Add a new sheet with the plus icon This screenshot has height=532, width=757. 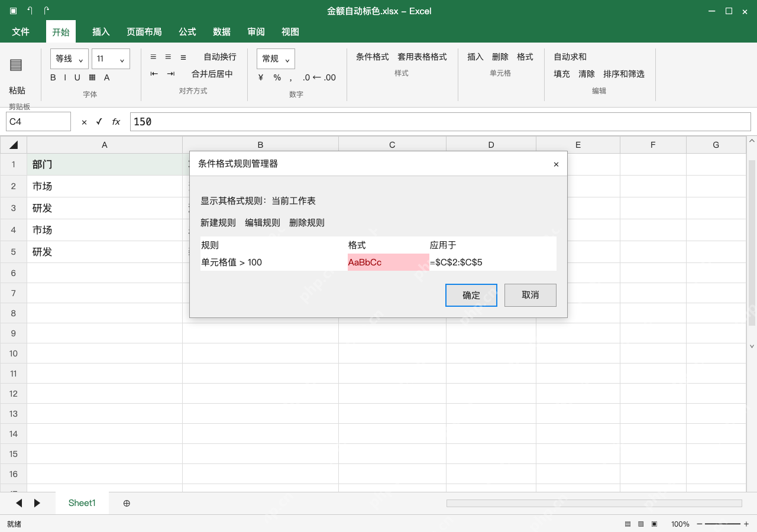coord(127,503)
